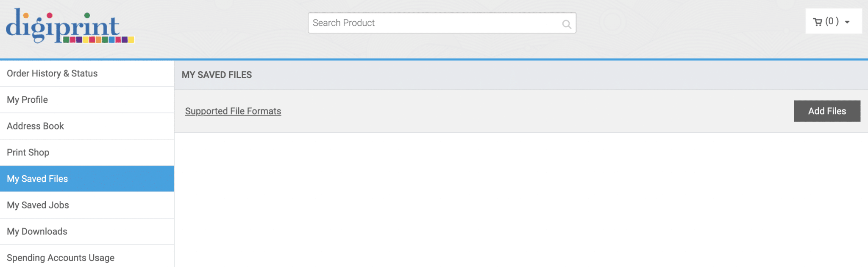Click Supported File Formats link

(x=233, y=111)
